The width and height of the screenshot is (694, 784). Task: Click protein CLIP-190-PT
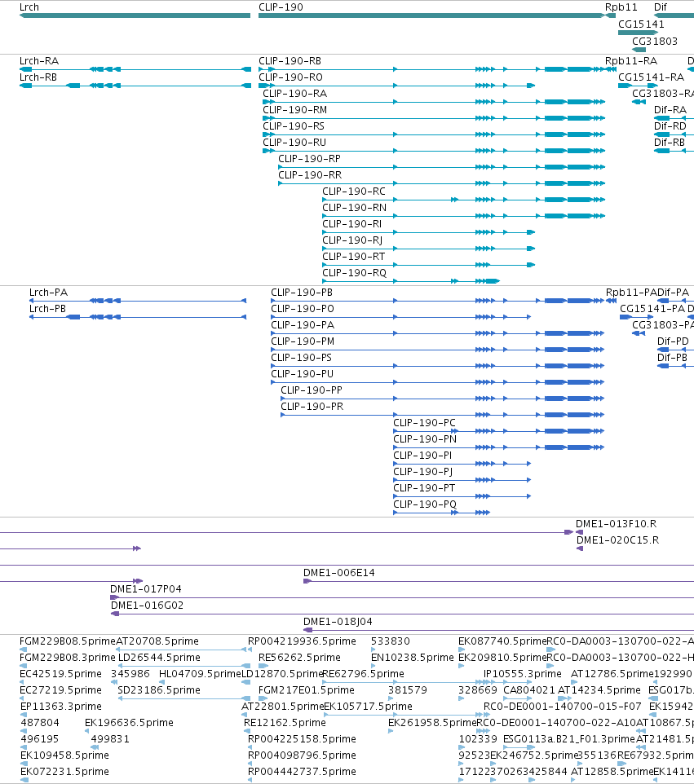[424, 488]
